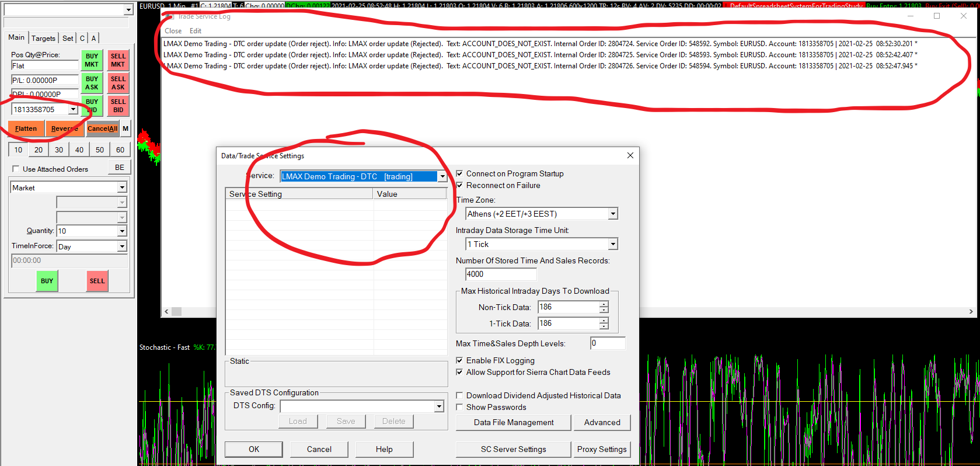
Task: Click the Service Setting column header
Action: (x=299, y=194)
